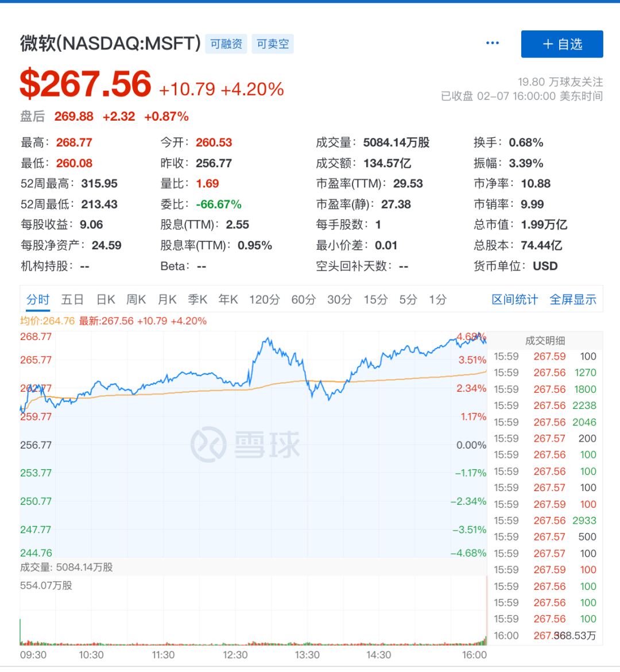
Task: Click the 换手 value 0.68%
Action: 526,142
